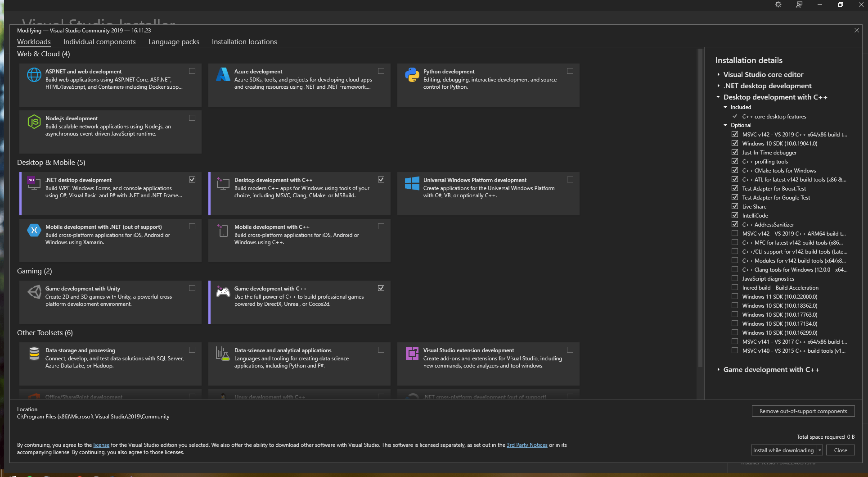Switch to the Individual components tab
Image resolution: width=868 pixels, height=477 pixels.
tap(99, 42)
